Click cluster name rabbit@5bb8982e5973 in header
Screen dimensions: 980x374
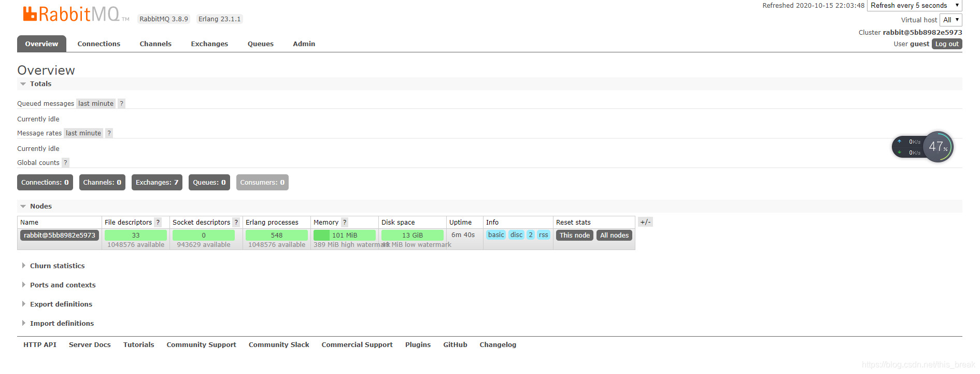[x=922, y=33]
